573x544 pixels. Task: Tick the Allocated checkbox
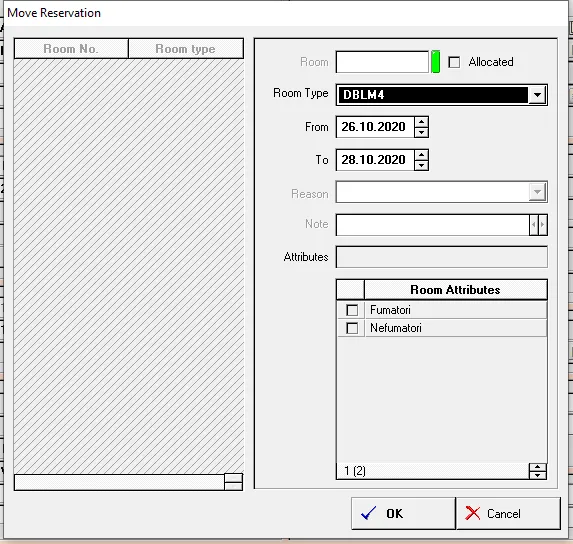pyautogui.click(x=454, y=62)
